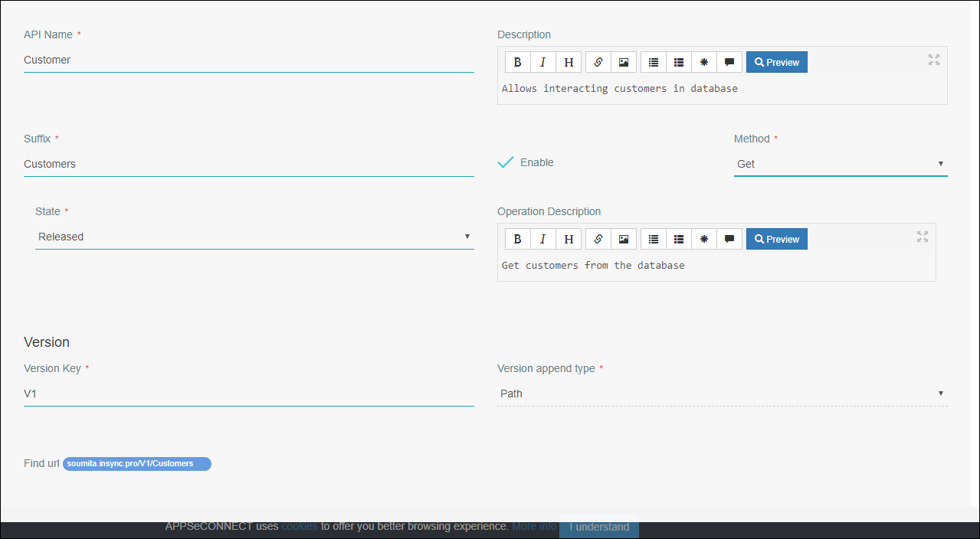
Task: Disable the Enable checkbox
Action: pyautogui.click(x=505, y=162)
